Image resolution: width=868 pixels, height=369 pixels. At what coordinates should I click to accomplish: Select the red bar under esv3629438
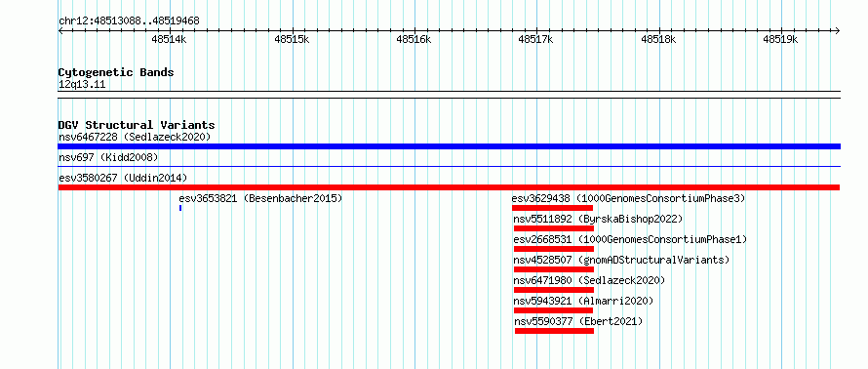pos(552,208)
